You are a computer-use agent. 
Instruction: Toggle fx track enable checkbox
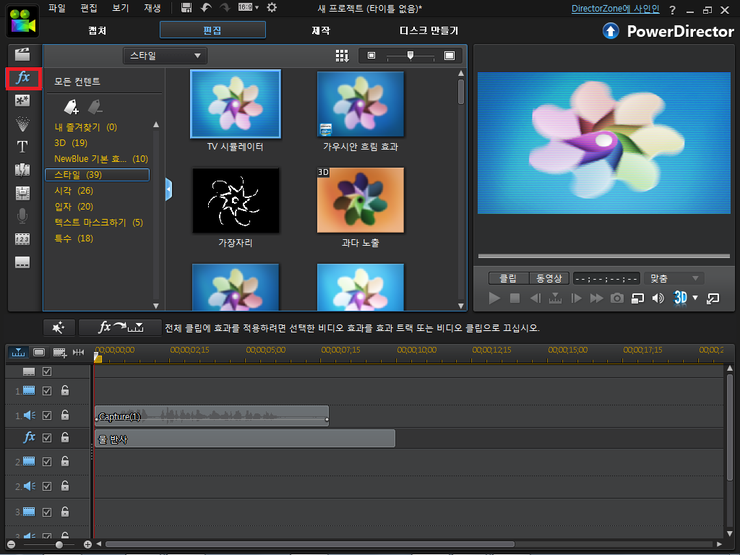(x=47, y=438)
